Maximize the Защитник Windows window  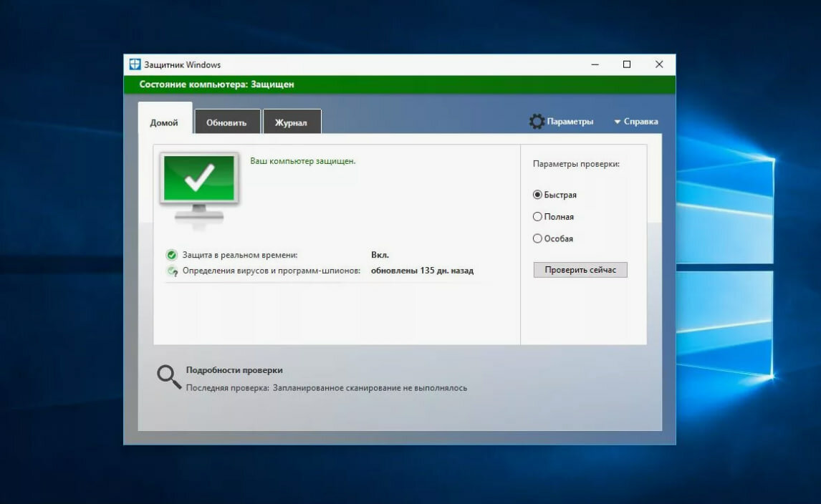click(627, 64)
